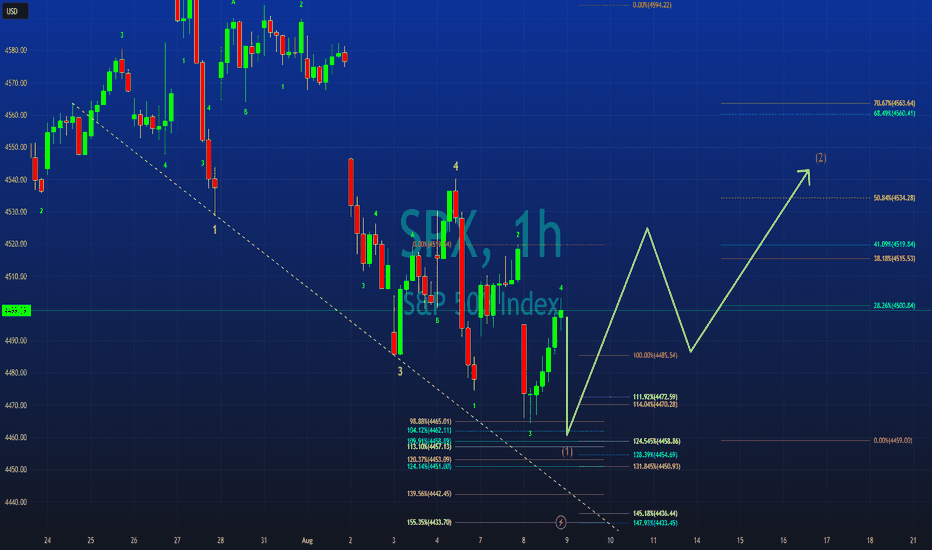Click the 4520.00 price axis label

[15, 244]
